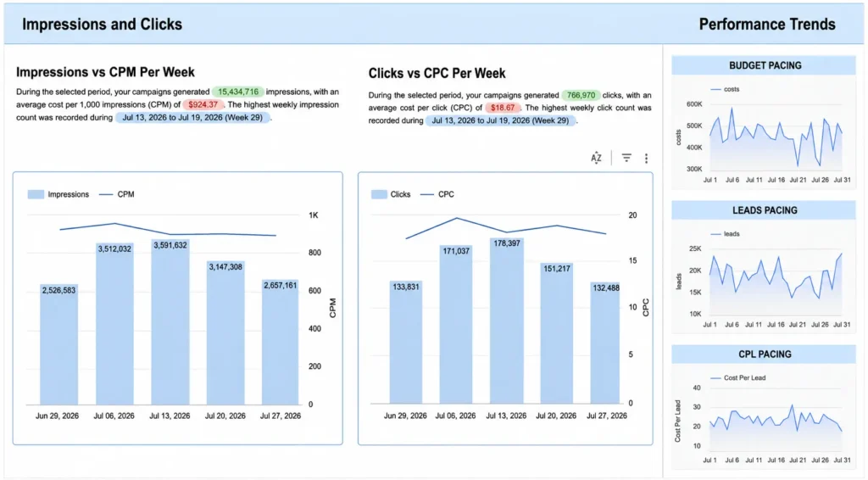Click the Cost Per Lead legend entry
This screenshot has width=868, height=480.
738,378
